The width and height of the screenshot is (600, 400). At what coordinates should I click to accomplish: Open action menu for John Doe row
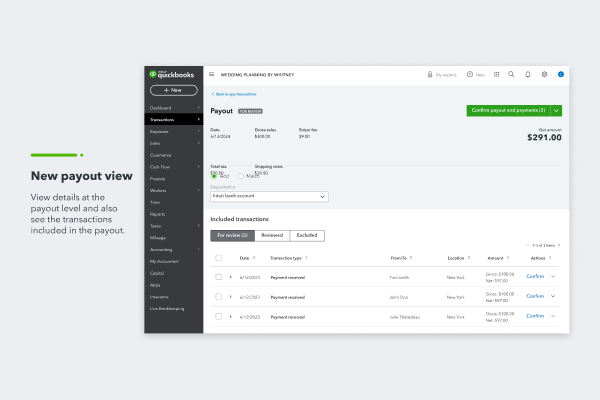[553, 296]
